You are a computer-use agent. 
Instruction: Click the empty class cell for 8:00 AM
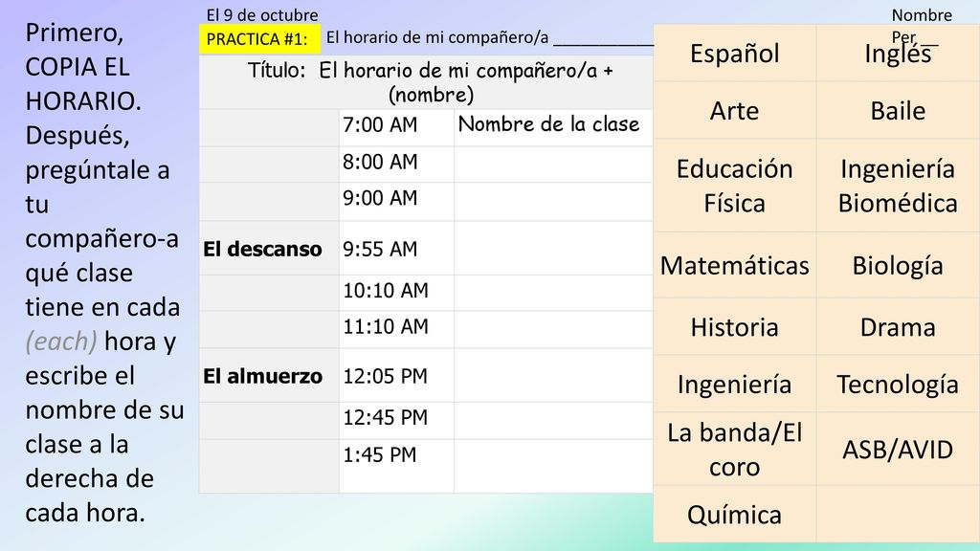tap(554, 165)
